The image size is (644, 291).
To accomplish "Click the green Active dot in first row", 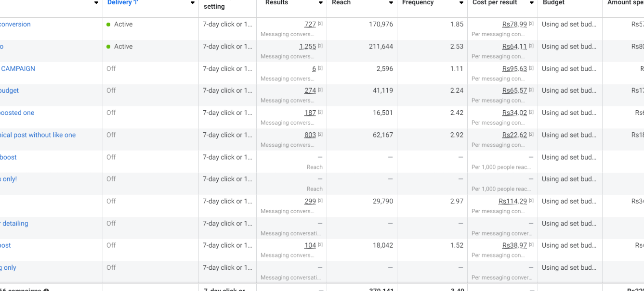I will point(108,25).
